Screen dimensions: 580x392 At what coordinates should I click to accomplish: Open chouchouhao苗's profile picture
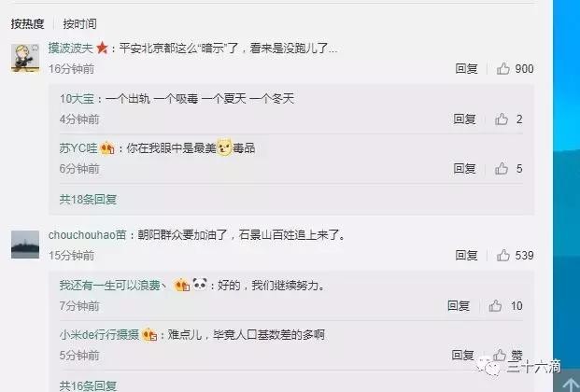(x=25, y=245)
